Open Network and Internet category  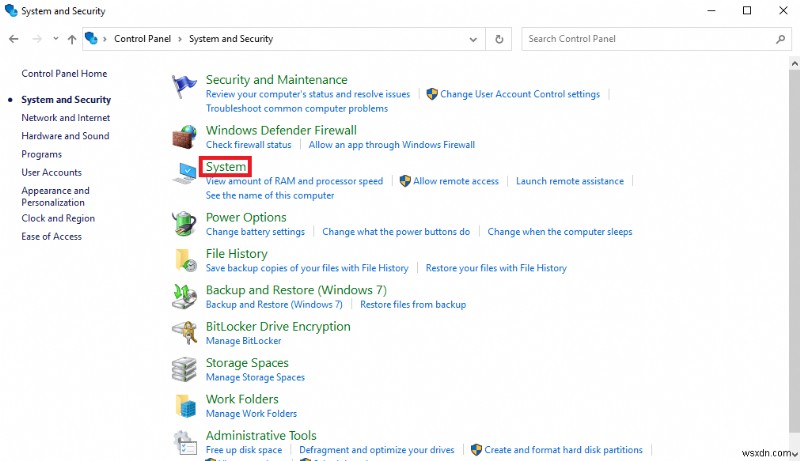point(66,118)
